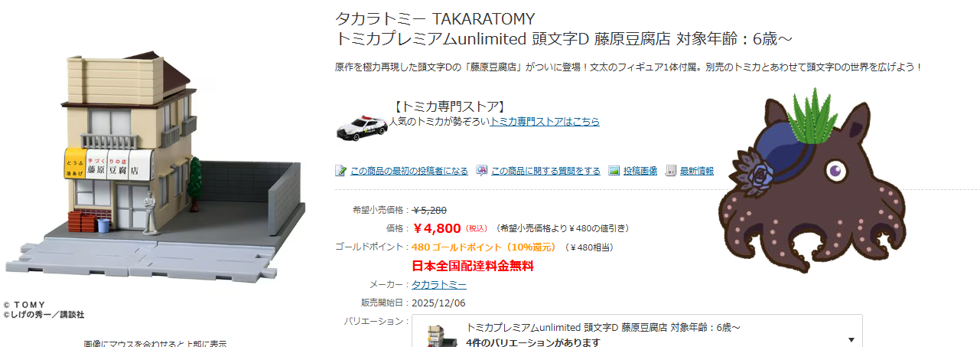Open the 投稿画像 text link
Image resolution: width=980 pixels, height=347 pixels.
pos(640,171)
